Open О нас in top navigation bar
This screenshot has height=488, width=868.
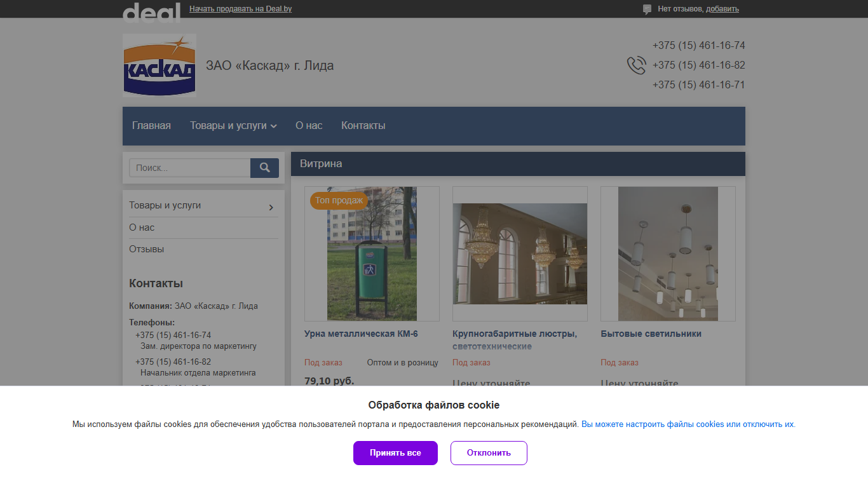[309, 126]
